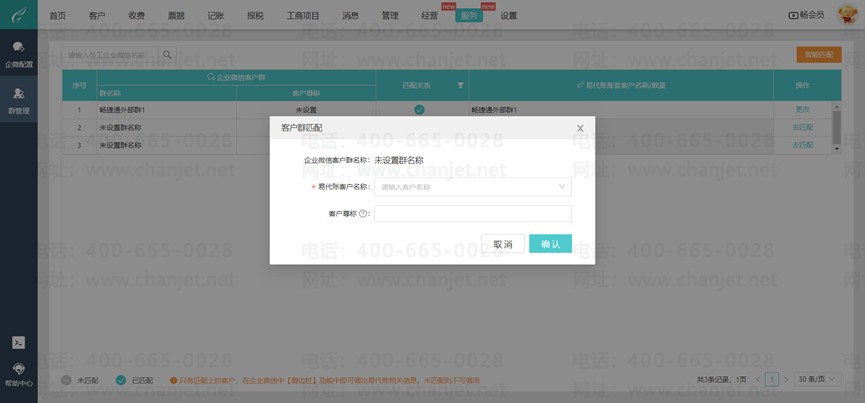This screenshot has height=403, width=865.
Task: Open the 设置 menu
Action: point(509,15)
